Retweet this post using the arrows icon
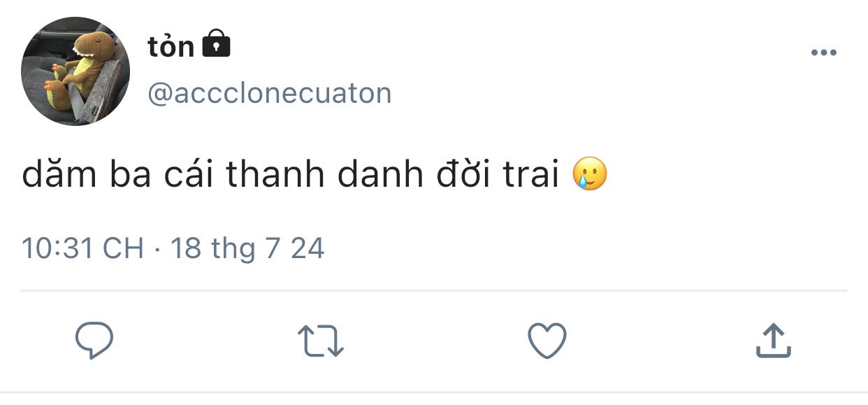This screenshot has width=868, height=405. click(321, 341)
